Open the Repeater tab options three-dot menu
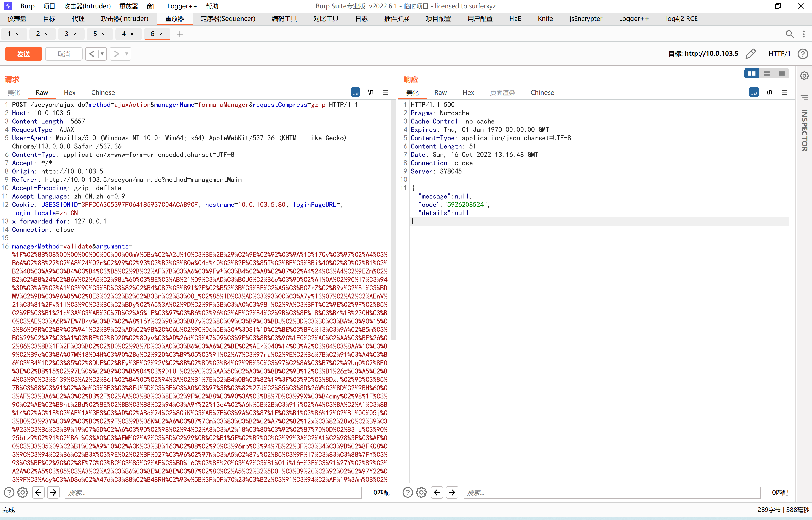 (804, 34)
